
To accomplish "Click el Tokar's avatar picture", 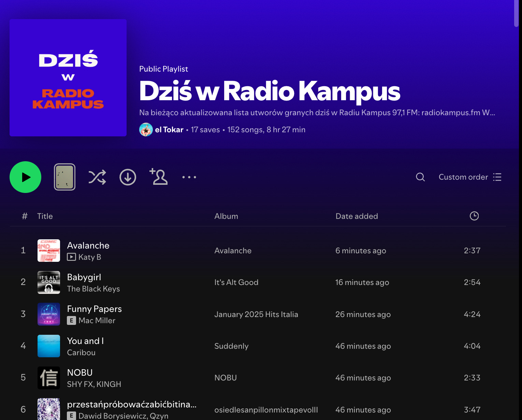I will [146, 130].
